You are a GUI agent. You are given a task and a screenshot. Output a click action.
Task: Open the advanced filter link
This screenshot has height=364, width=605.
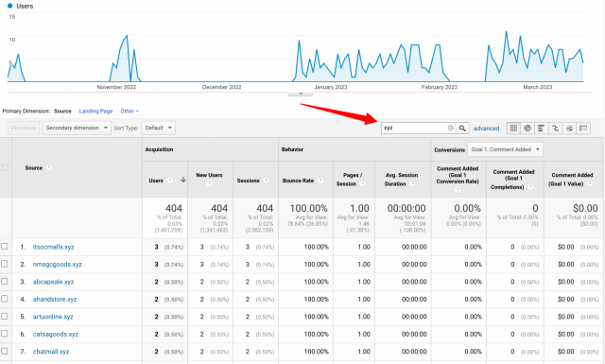(x=486, y=129)
